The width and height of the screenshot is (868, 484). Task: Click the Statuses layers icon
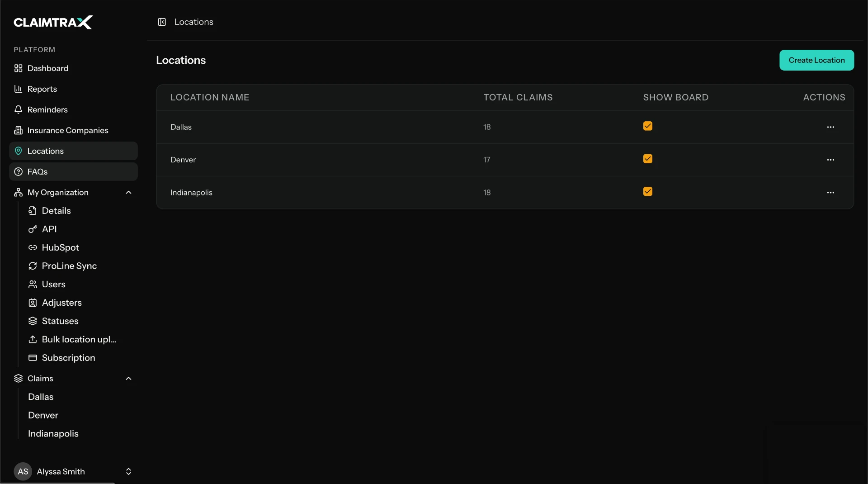coord(33,321)
